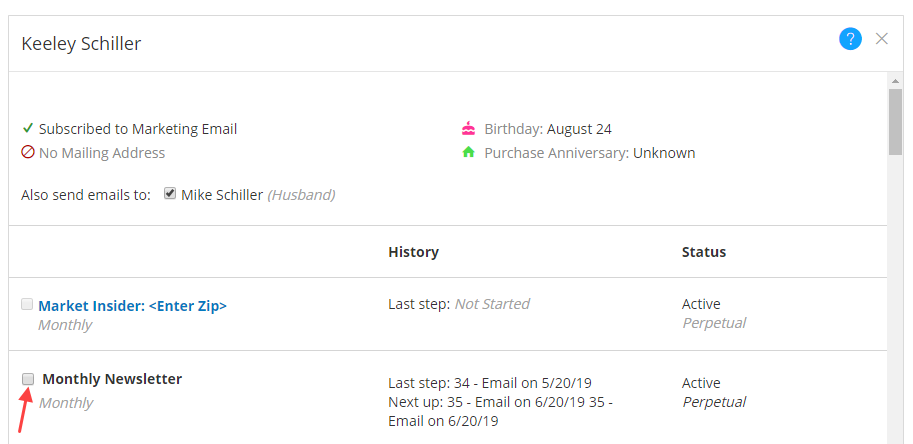Click Market Insider's Not Started history text

tap(491, 304)
